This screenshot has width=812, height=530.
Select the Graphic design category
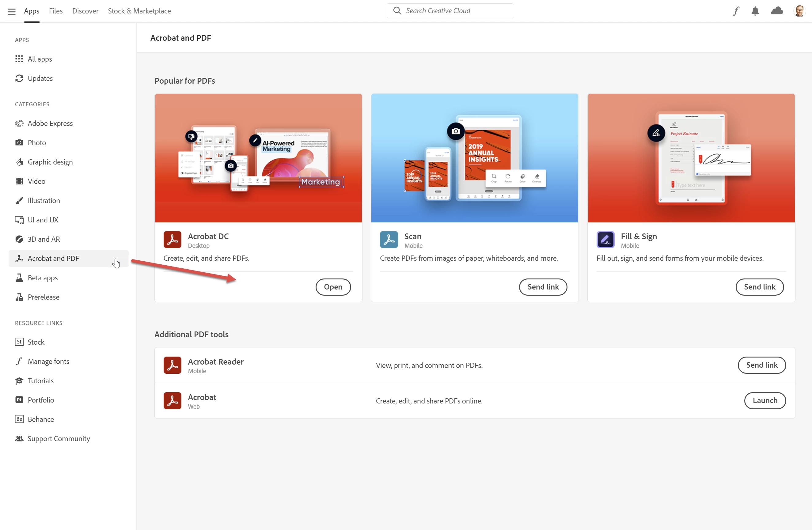point(50,162)
